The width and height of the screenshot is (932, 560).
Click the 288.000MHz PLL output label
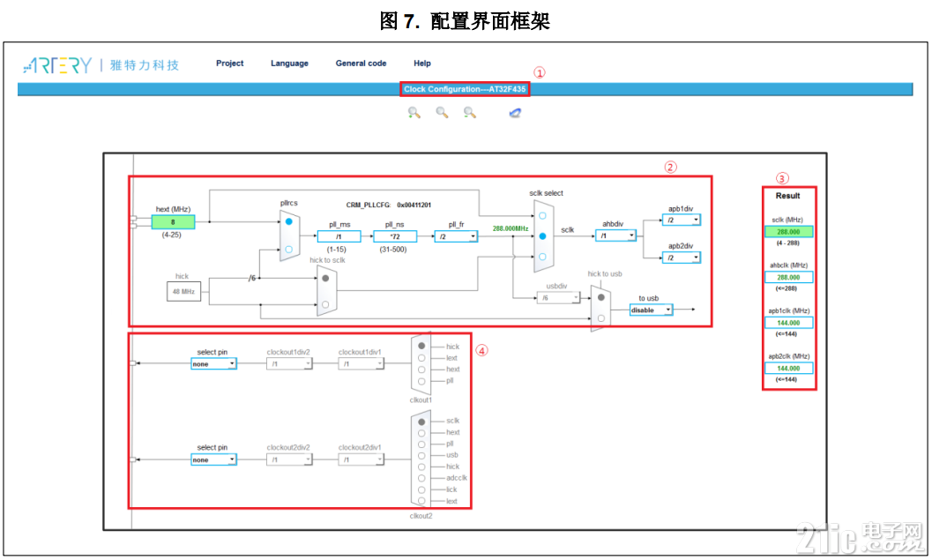(510, 228)
